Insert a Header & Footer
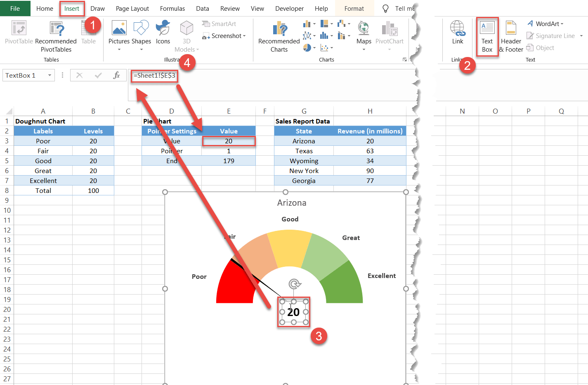The height and width of the screenshot is (385, 588). click(511, 36)
